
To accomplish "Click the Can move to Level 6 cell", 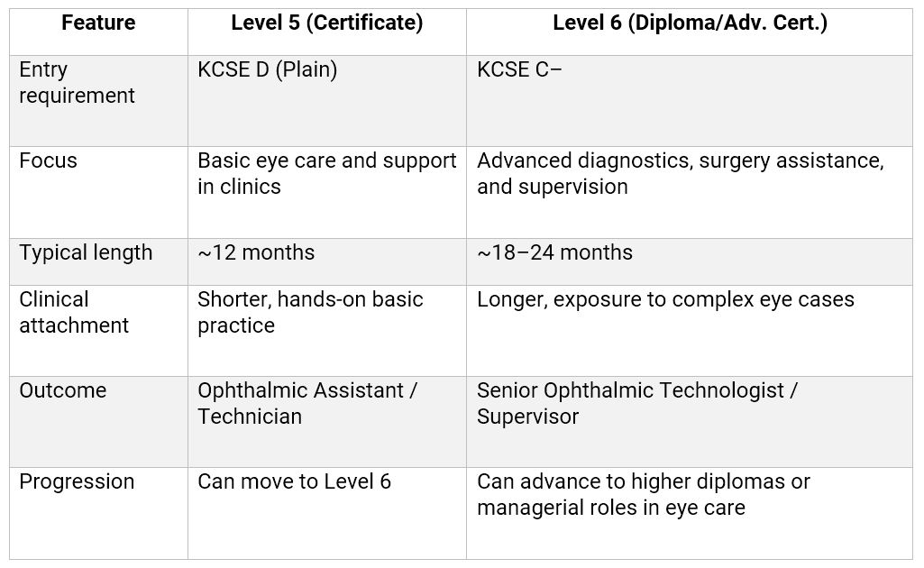I will coord(295,482).
